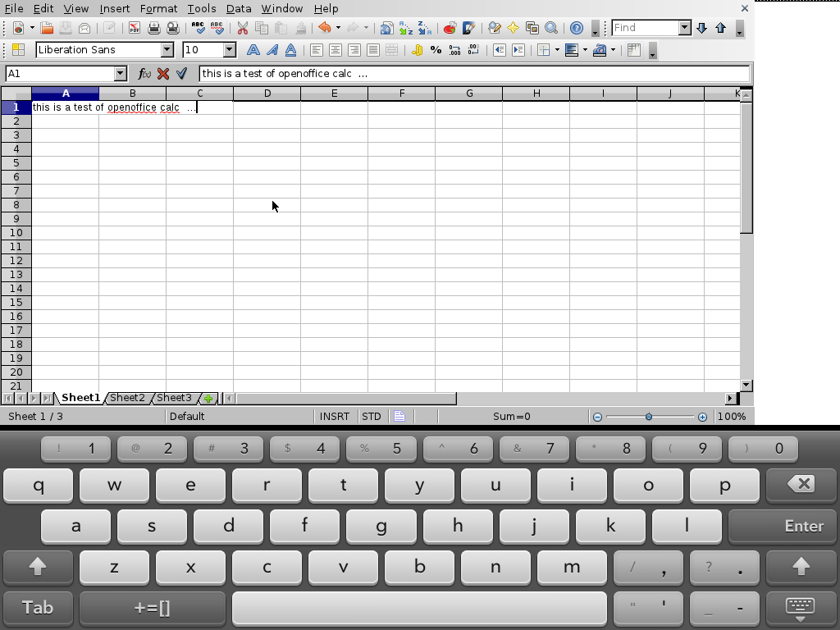840x630 pixels.
Task: Toggle Bold text formatting
Action: click(253, 50)
